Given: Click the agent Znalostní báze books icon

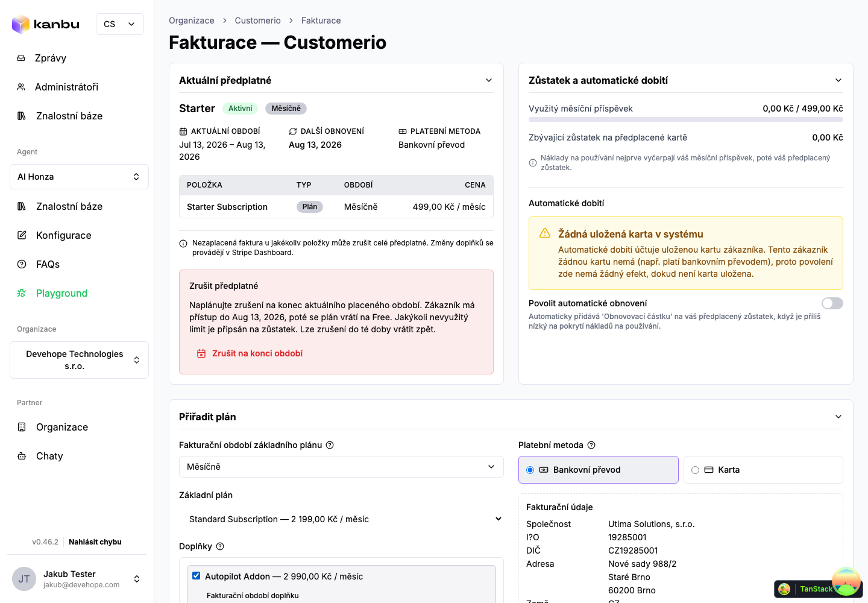Looking at the screenshot, I should 22,206.
